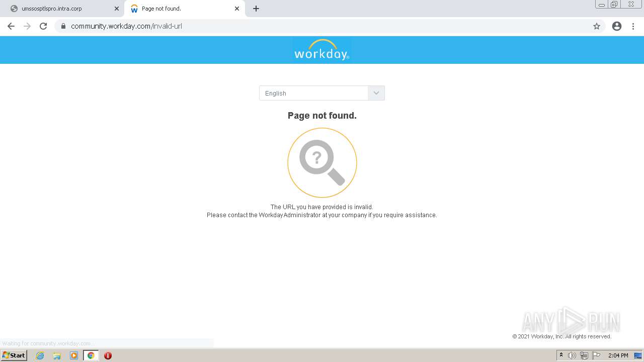Viewport: 644px width, 362px height.
Task: Click the magnifier question mark image
Action: 322,162
